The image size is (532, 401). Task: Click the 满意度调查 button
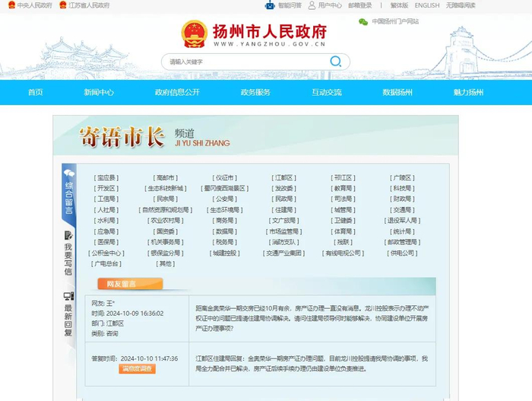click(x=137, y=369)
